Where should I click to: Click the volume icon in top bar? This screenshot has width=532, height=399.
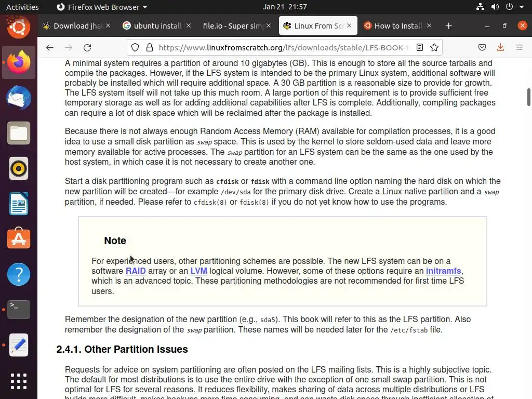click(495, 7)
